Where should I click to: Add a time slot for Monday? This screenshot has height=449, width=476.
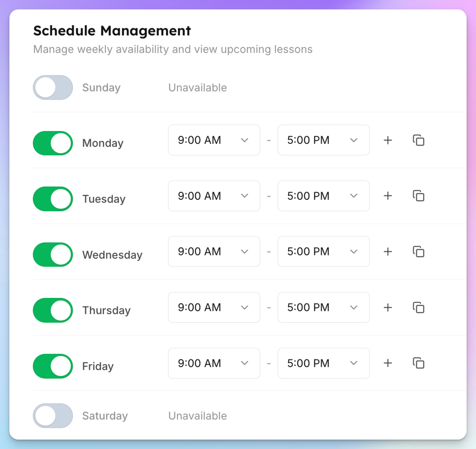(x=388, y=140)
